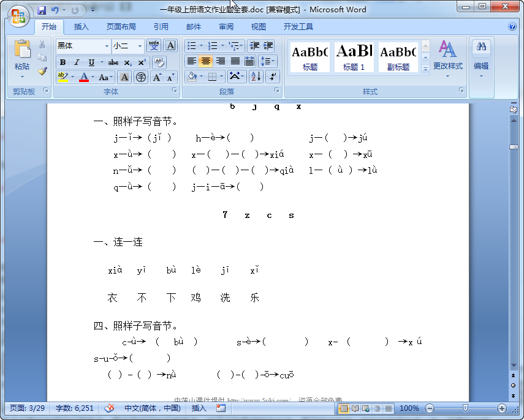Open the font size dropdown (小二)
Screen dimensions: 524x420
(140, 46)
